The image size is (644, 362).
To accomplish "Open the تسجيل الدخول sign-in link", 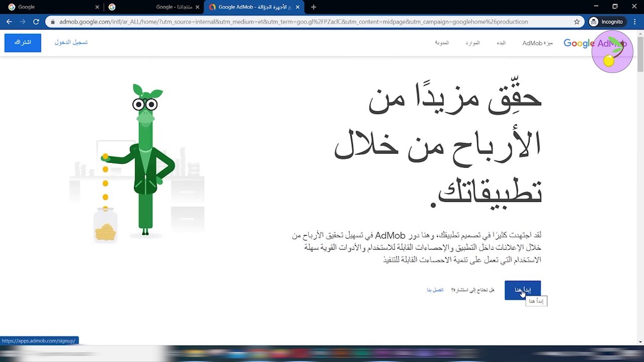I will [71, 42].
